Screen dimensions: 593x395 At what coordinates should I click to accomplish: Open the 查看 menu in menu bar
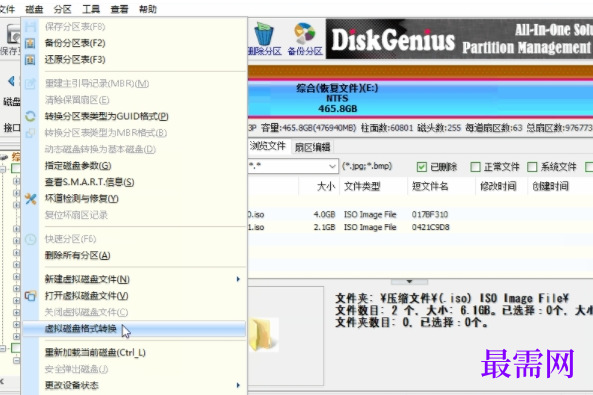[119, 9]
